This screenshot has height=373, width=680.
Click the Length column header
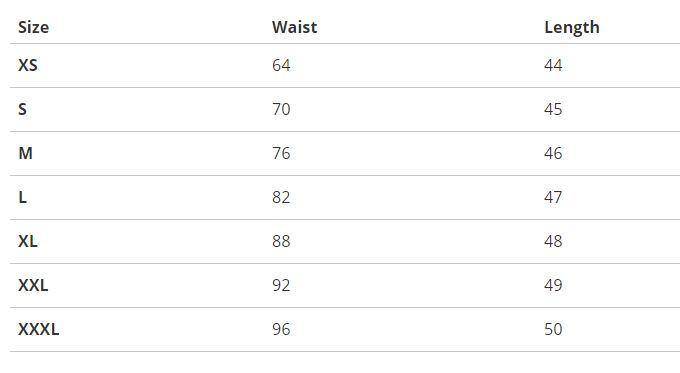pyautogui.click(x=572, y=28)
